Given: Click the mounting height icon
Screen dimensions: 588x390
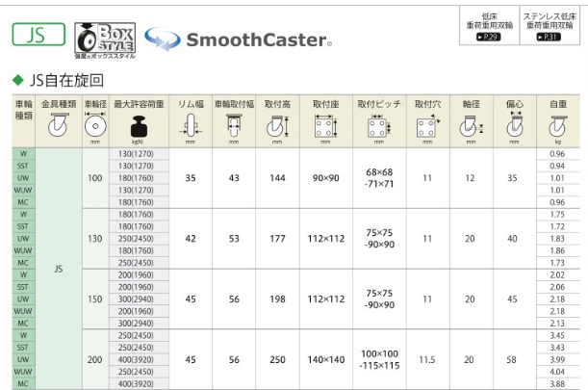Looking at the screenshot, I should tap(278, 125).
